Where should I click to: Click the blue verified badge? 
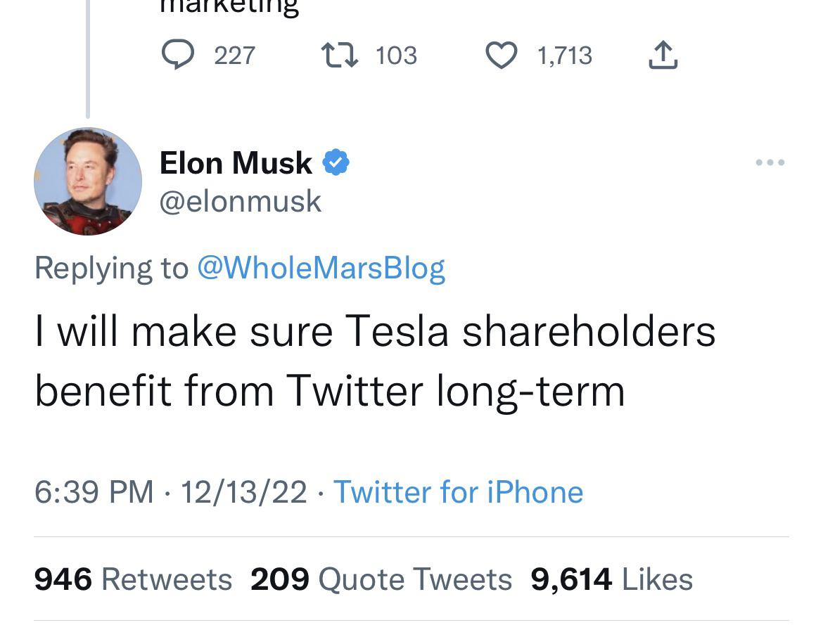pyautogui.click(x=336, y=163)
